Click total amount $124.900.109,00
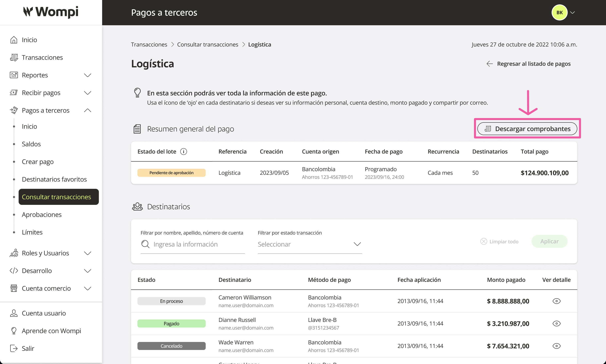Viewport: 606px width, 364px height. (x=545, y=173)
